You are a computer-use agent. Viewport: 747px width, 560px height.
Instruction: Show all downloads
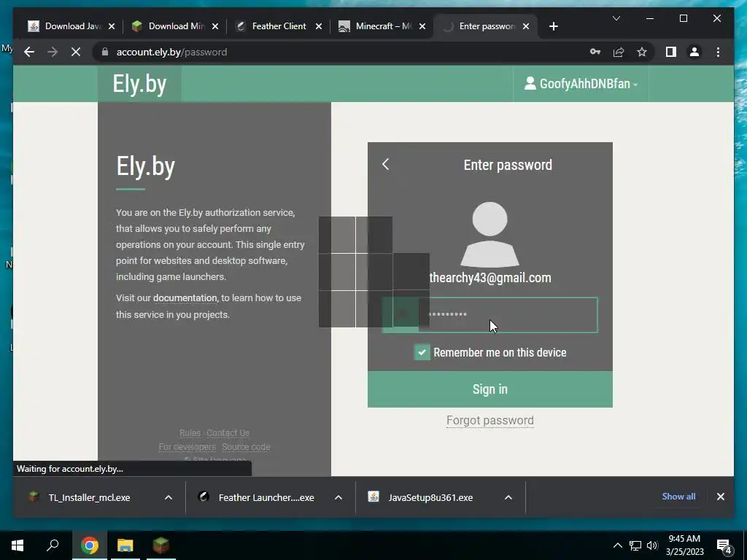pyautogui.click(x=678, y=497)
